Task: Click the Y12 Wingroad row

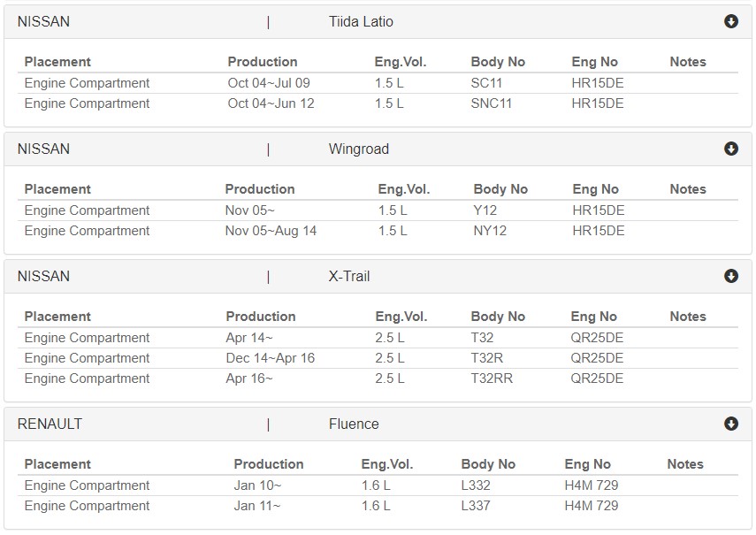Action: click(378, 210)
